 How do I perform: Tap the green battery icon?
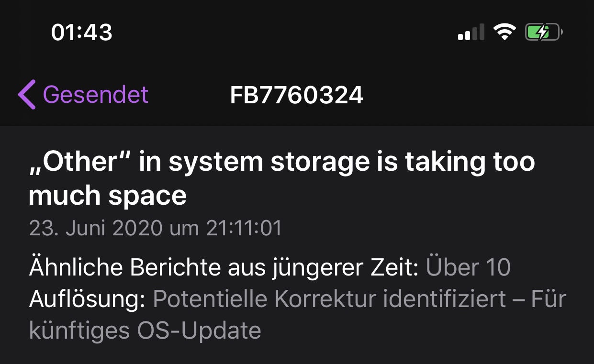[x=544, y=33]
